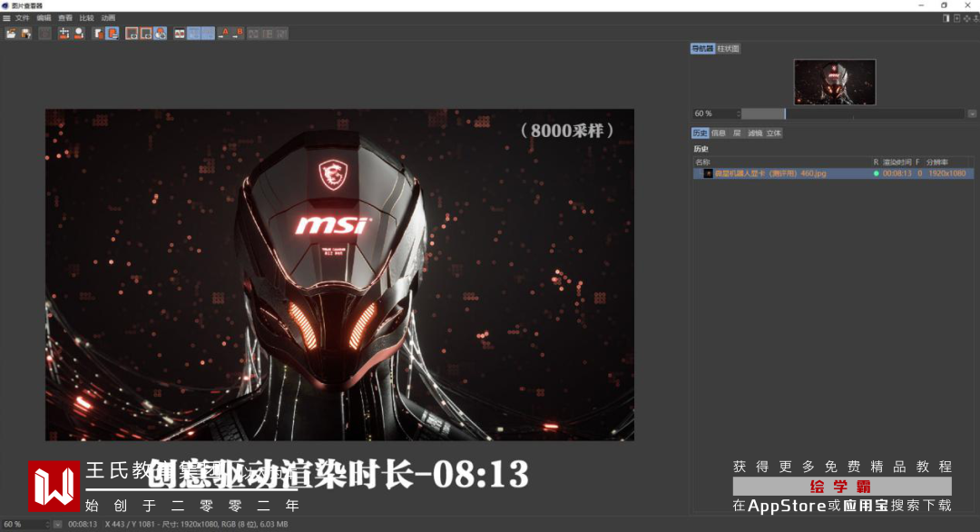Switch to the 柱状图 tab
The height and width of the screenshot is (532, 980).
pyautogui.click(x=728, y=48)
